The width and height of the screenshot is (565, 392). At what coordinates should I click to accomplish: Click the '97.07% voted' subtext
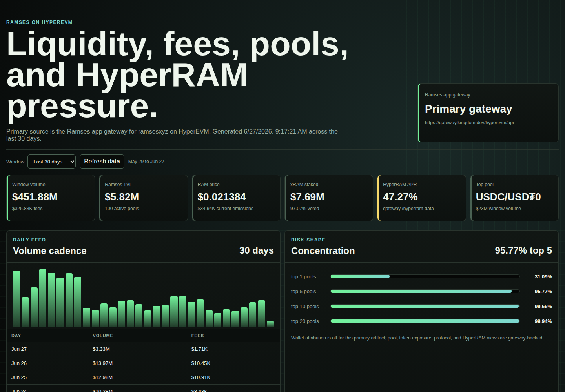(x=305, y=209)
